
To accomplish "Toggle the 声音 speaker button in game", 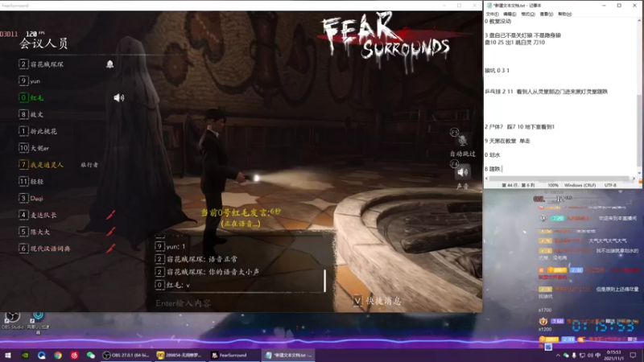I will tap(462, 172).
